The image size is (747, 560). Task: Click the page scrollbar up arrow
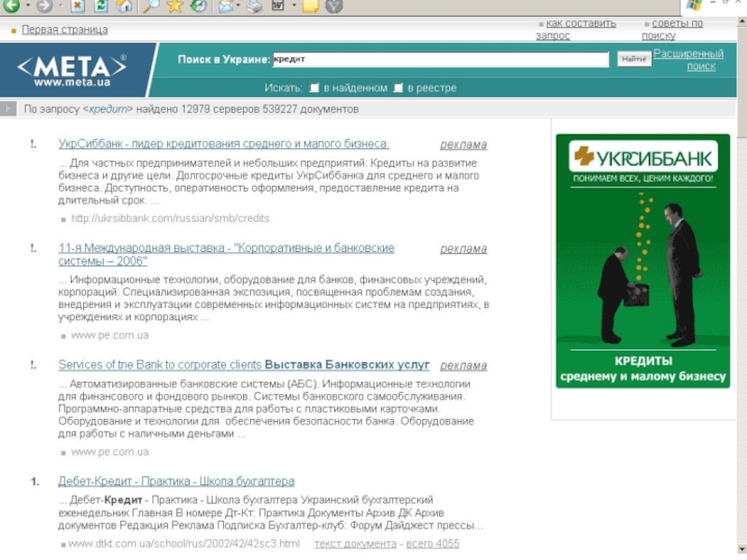(741, 21)
